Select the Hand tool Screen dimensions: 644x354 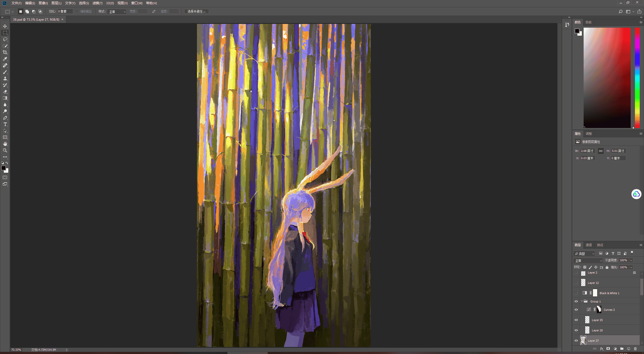(5, 144)
